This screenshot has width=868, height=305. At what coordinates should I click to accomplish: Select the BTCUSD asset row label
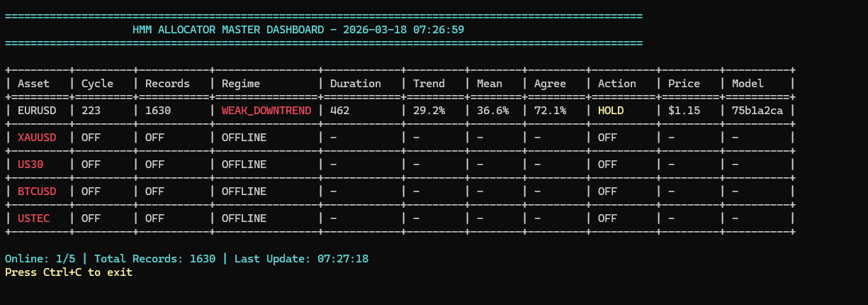click(37, 192)
